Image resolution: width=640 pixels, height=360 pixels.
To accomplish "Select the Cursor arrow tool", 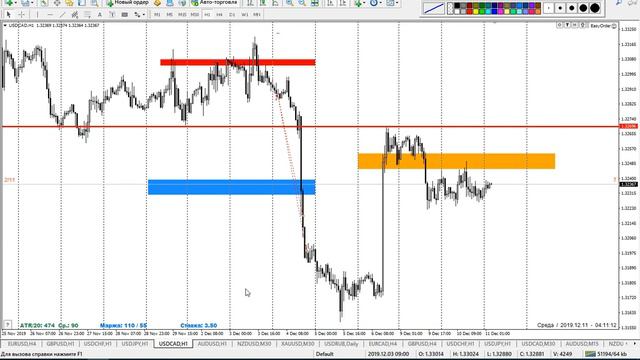I will 9,15.
